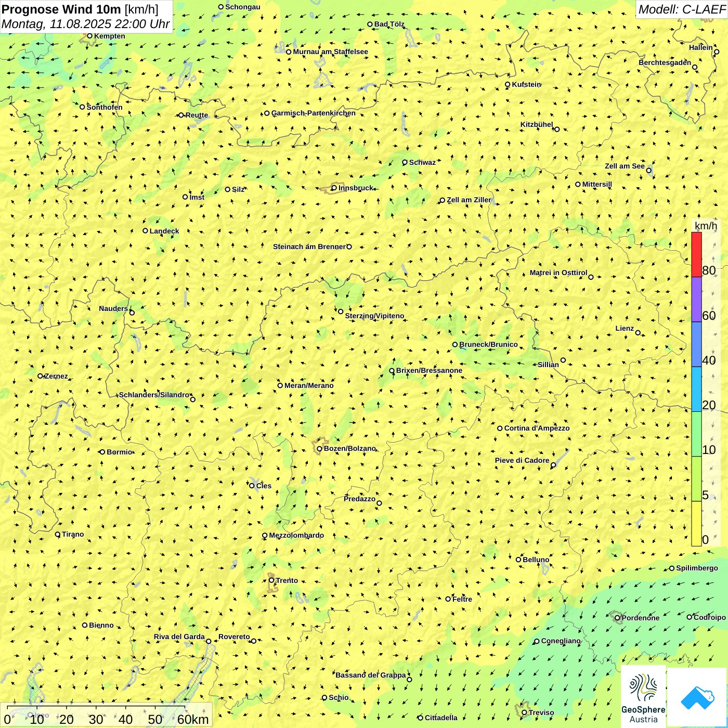Click the Cles town label
This screenshot has height=728, width=728.
(264, 486)
